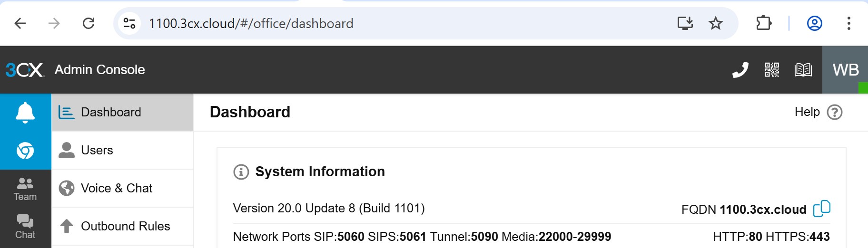Image resolution: width=868 pixels, height=248 pixels.
Task: Open the user manual book icon
Action: point(803,70)
